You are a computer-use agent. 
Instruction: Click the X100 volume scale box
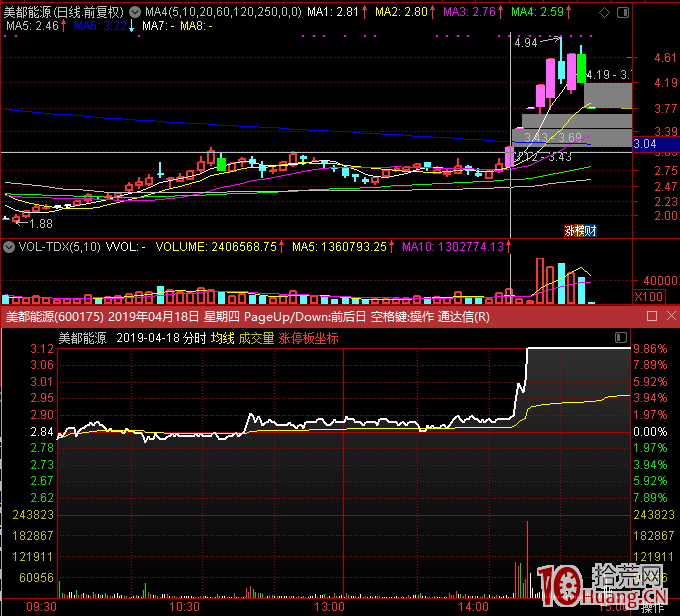pos(649,297)
